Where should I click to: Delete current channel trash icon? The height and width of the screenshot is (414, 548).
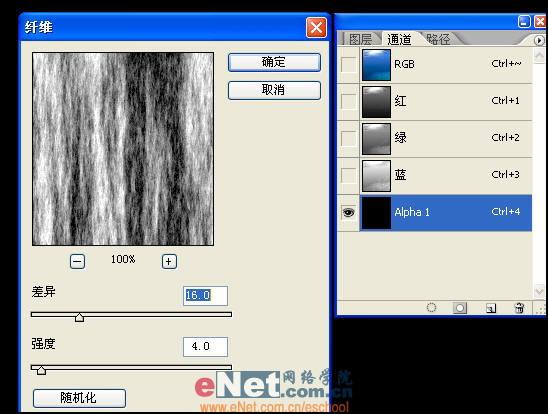click(x=519, y=307)
